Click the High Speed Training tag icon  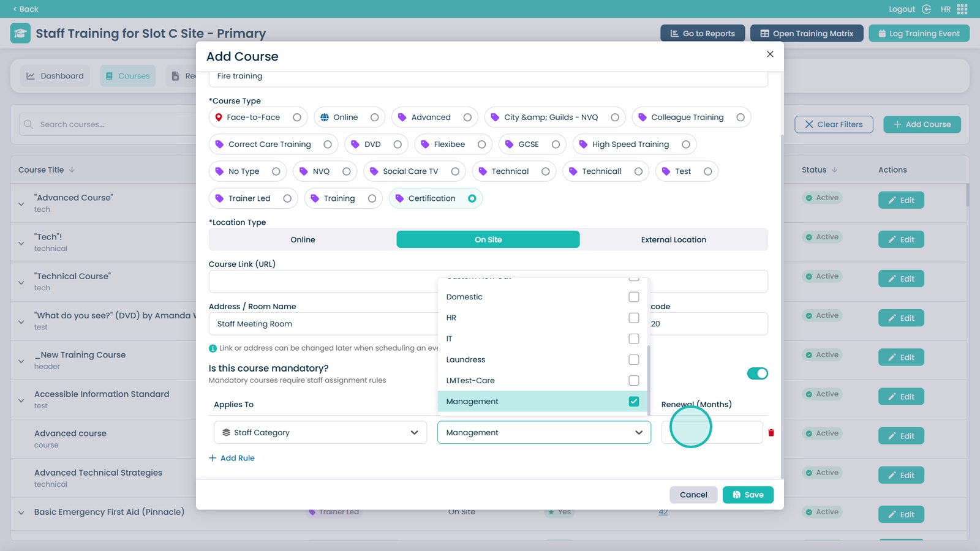(583, 144)
